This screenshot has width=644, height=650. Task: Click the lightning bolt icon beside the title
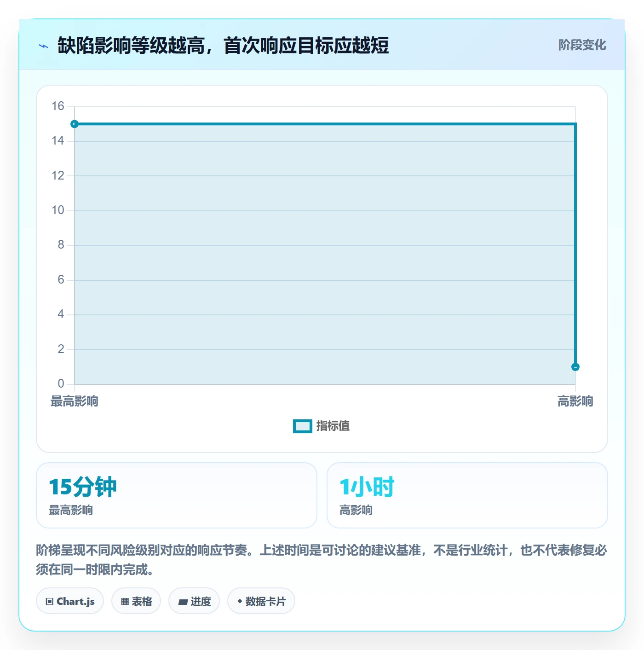[x=44, y=46]
